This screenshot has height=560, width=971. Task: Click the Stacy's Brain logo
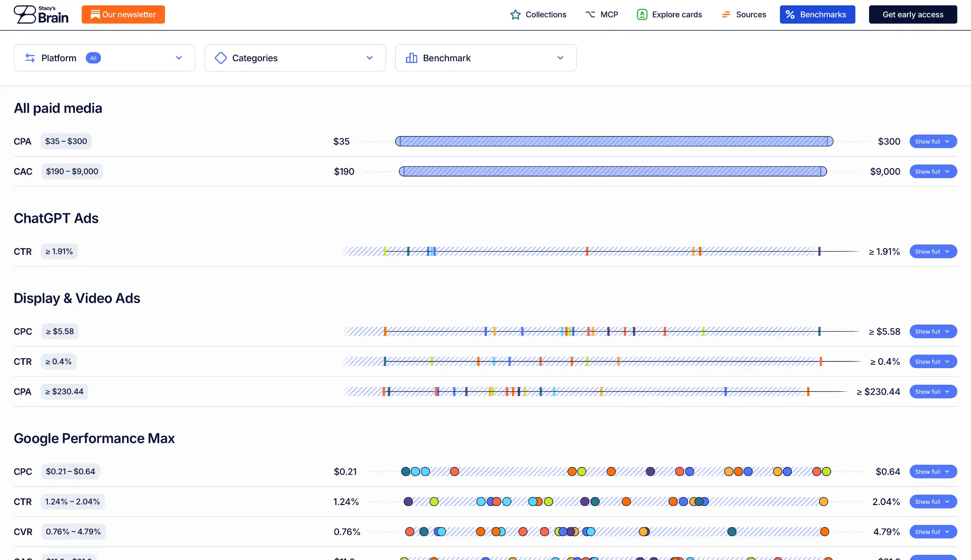(x=41, y=15)
